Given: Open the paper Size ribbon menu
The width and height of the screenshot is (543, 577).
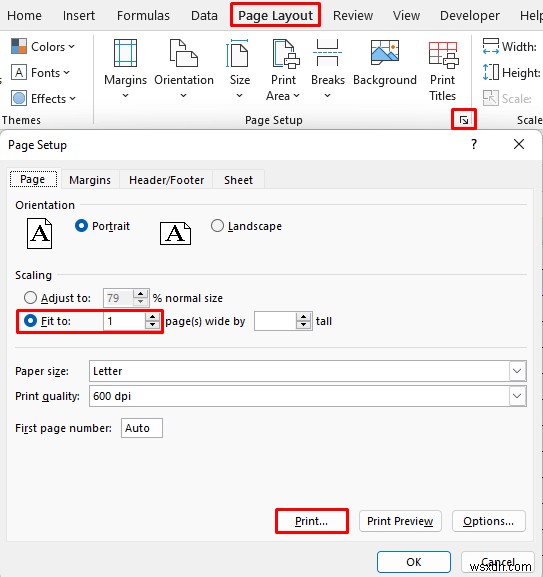Looking at the screenshot, I should click(239, 69).
